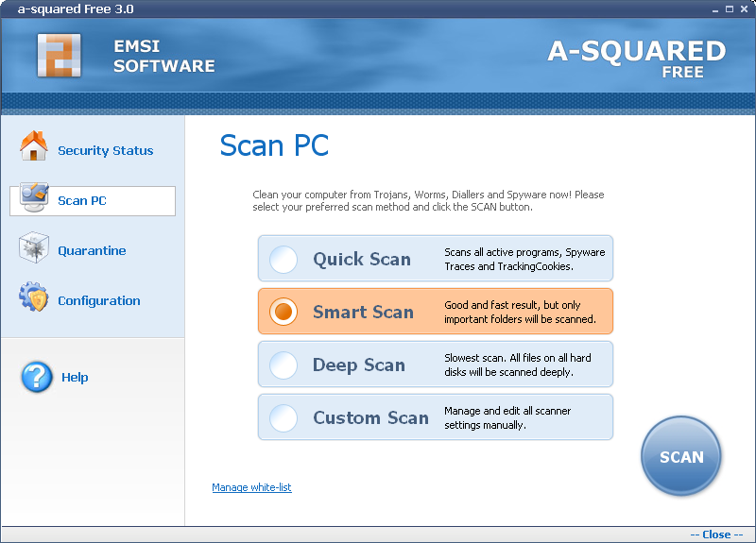The width and height of the screenshot is (756, 543).
Task: Open Help from the sidebar label
Action: [75, 378]
